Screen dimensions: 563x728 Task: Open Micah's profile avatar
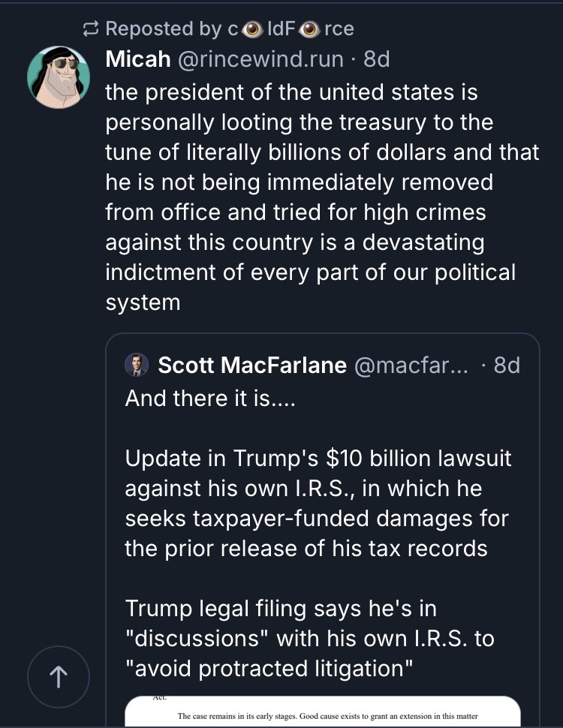point(59,77)
